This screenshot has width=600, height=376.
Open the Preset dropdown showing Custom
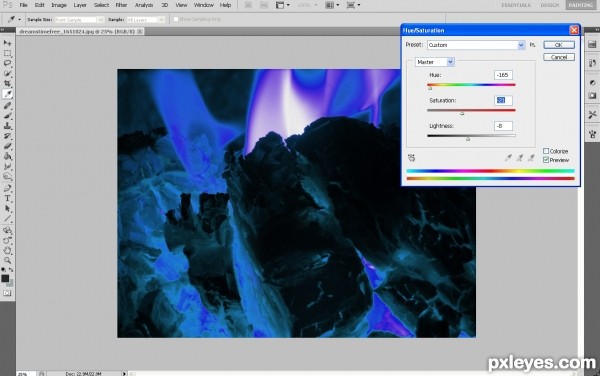click(x=476, y=45)
